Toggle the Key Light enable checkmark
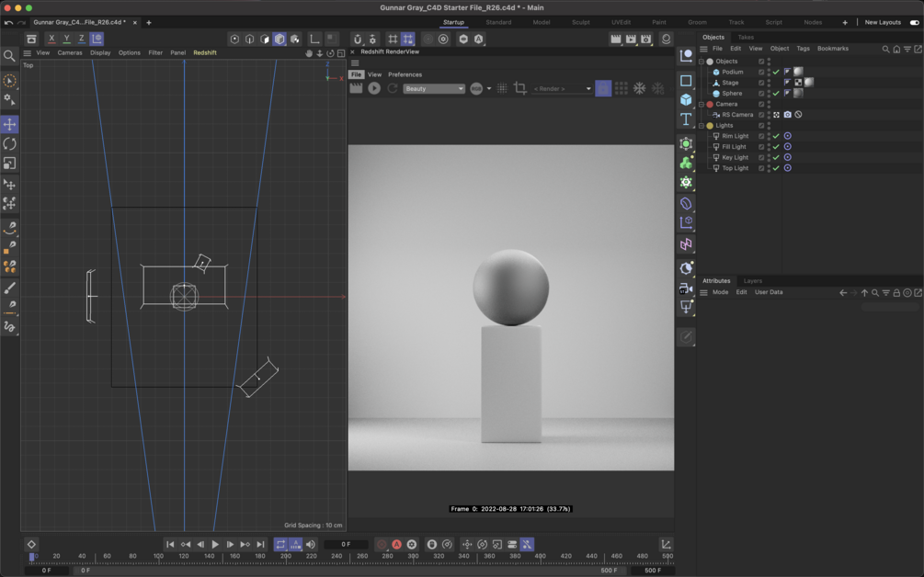 [x=776, y=157]
